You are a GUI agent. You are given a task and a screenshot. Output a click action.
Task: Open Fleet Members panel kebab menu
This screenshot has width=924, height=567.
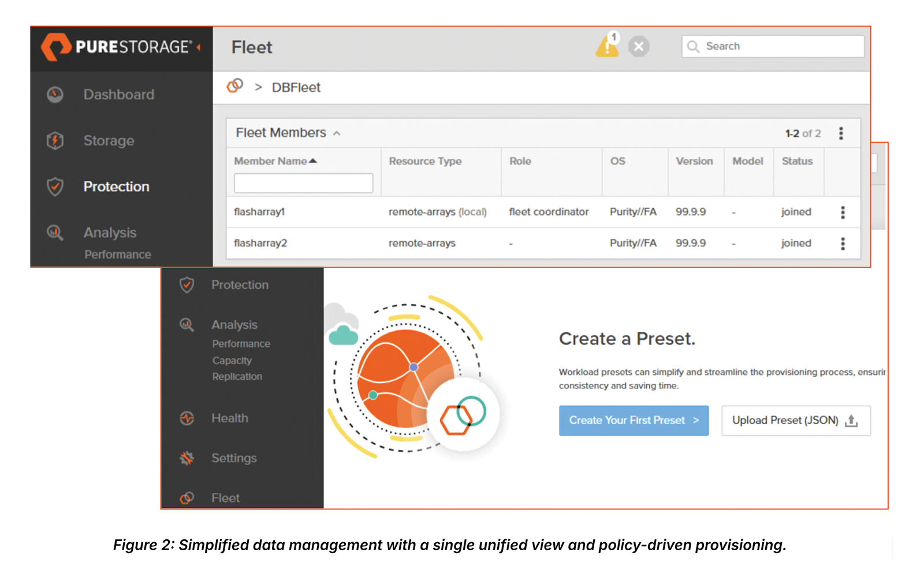pyautogui.click(x=841, y=134)
